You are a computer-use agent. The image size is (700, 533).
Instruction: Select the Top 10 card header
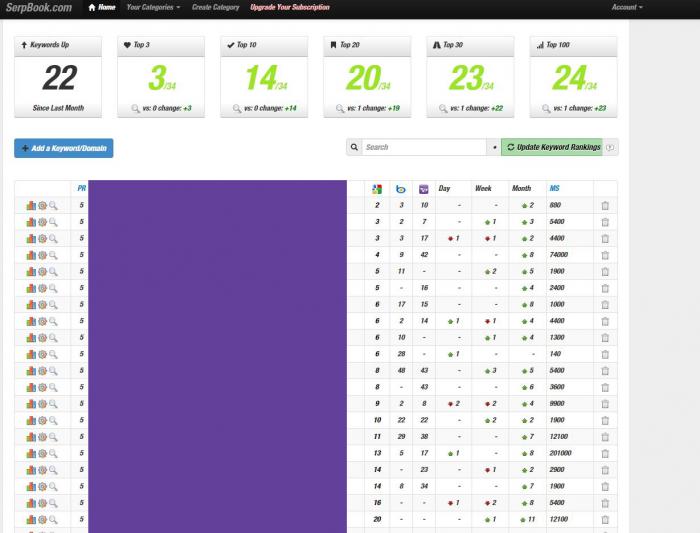click(x=264, y=45)
